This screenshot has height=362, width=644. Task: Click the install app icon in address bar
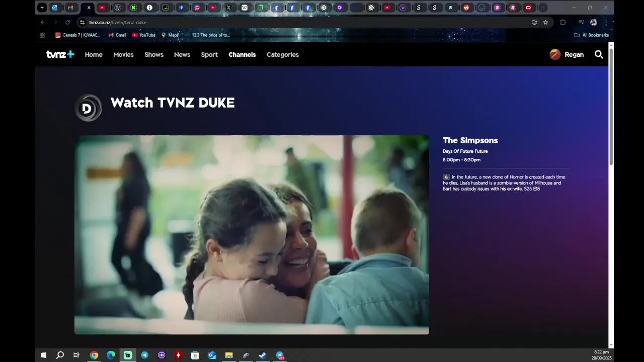point(534,22)
